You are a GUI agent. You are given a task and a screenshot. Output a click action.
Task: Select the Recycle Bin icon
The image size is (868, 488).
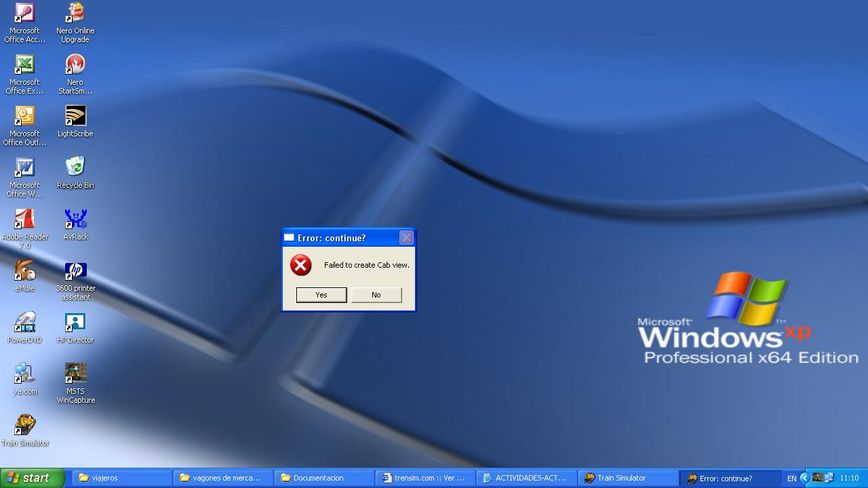tap(75, 167)
